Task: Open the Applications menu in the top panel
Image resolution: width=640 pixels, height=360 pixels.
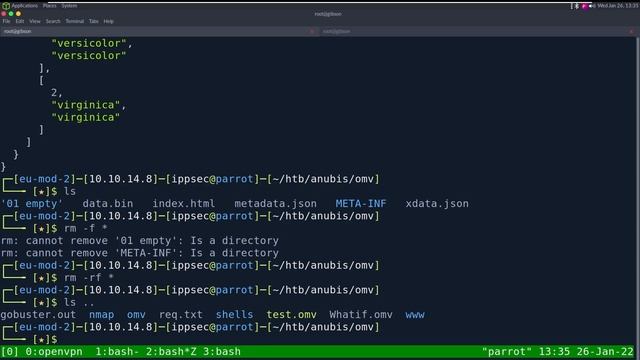Action: coord(24,6)
